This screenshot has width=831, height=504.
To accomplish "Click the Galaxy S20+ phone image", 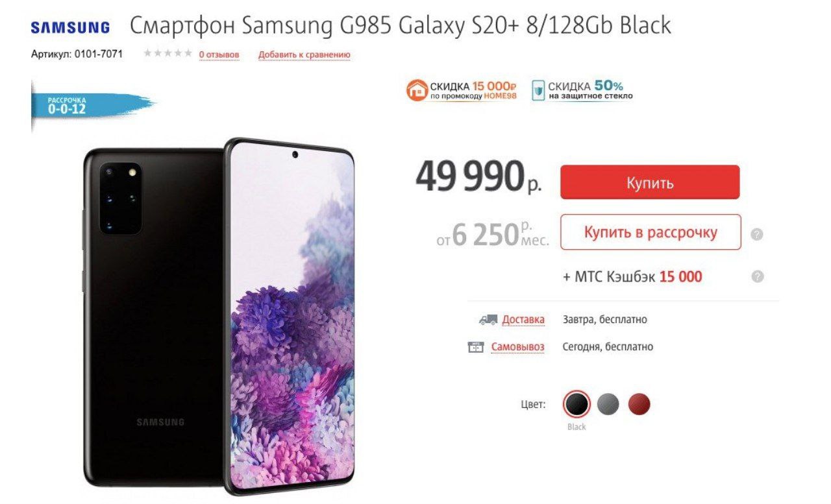I will [x=219, y=317].
